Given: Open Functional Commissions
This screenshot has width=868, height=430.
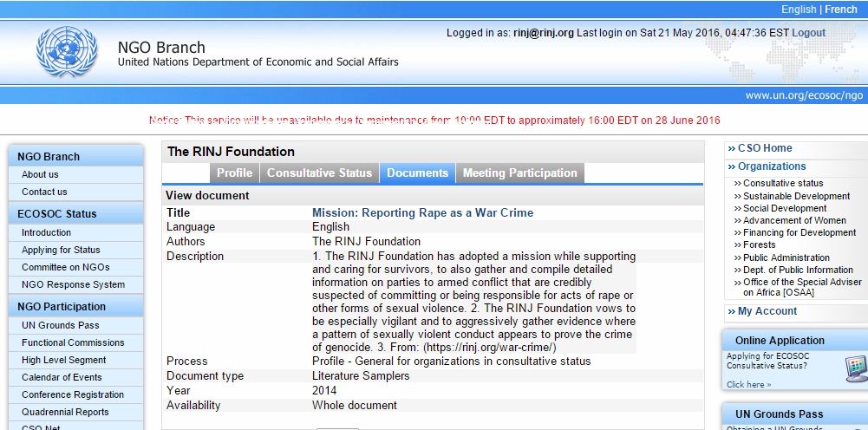Looking at the screenshot, I should 73,342.
